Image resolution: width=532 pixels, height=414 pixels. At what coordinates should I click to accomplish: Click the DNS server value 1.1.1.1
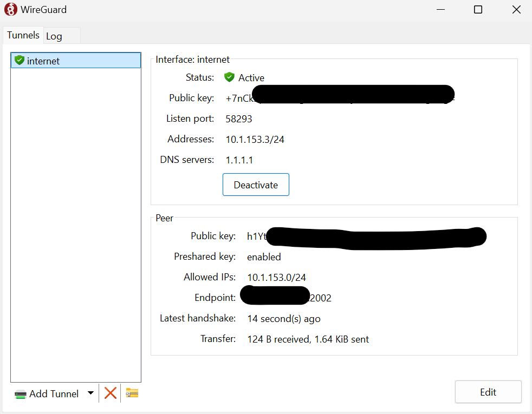pos(239,160)
